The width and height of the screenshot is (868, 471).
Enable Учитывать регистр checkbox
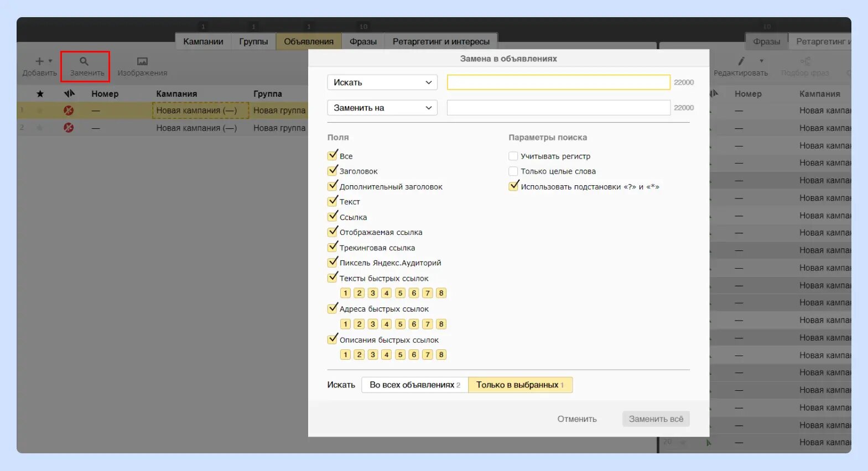click(513, 156)
